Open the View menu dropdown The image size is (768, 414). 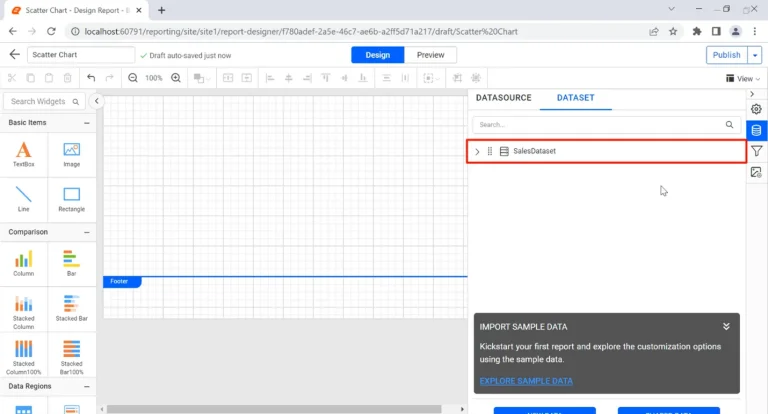[743, 78]
